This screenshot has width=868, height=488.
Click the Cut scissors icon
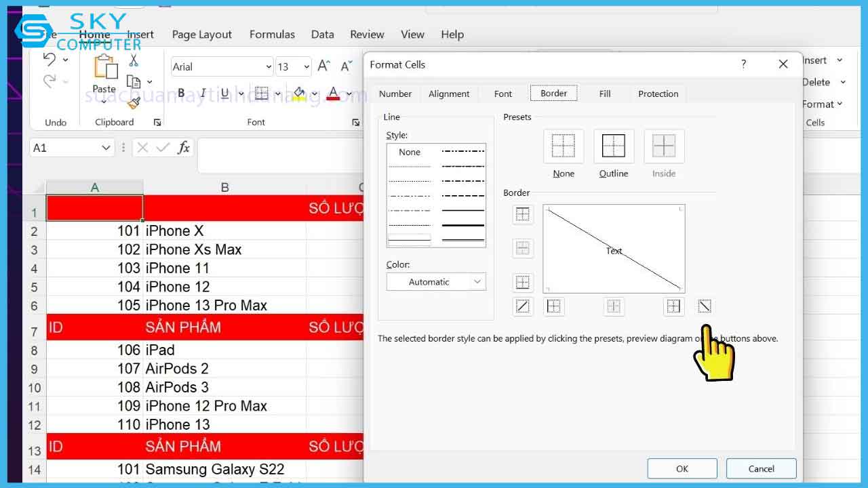(x=134, y=61)
